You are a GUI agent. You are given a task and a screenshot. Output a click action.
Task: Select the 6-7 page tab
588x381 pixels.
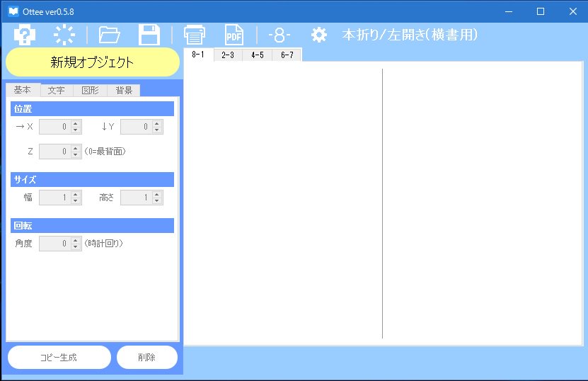[x=287, y=55]
